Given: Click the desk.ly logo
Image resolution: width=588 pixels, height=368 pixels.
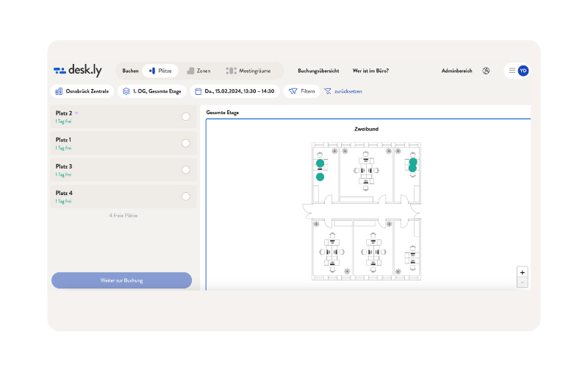Looking at the screenshot, I should click(x=78, y=70).
